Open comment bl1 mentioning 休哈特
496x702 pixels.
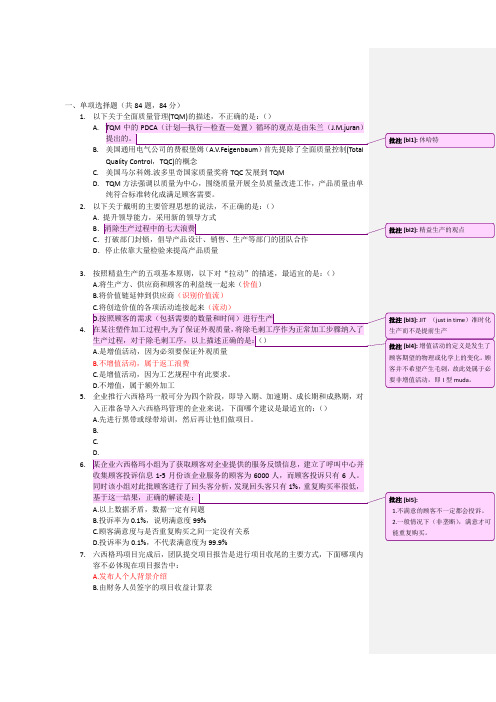click(x=440, y=140)
